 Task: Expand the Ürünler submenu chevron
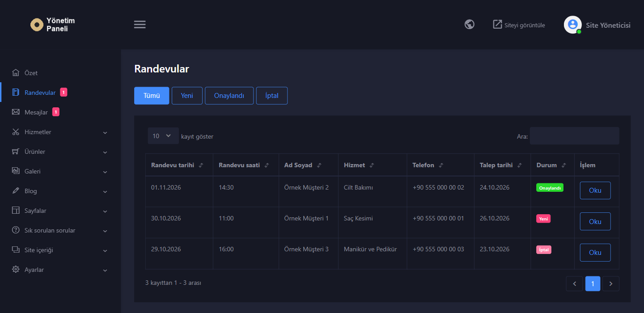pos(105,152)
